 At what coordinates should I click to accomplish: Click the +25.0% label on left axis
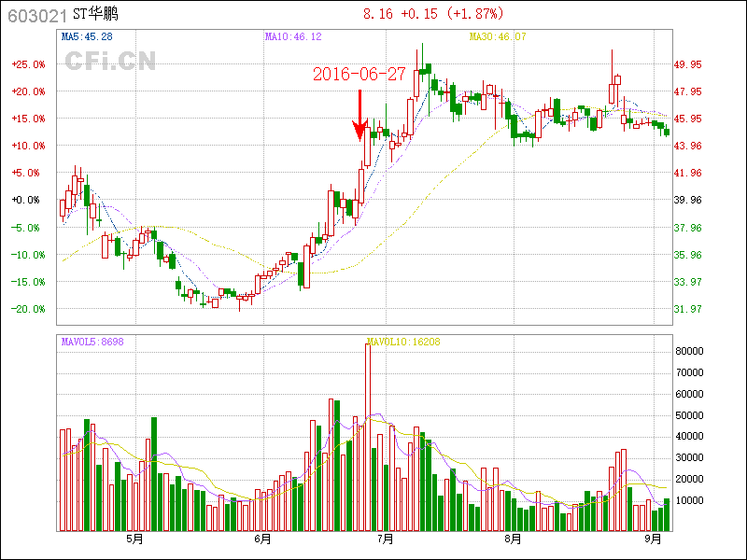coord(27,64)
